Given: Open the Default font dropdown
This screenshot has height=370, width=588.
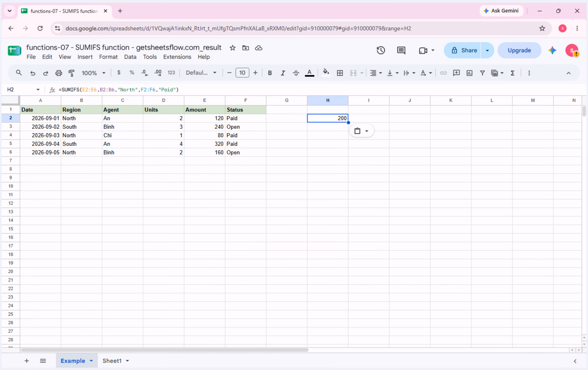Looking at the screenshot, I should pyautogui.click(x=201, y=73).
